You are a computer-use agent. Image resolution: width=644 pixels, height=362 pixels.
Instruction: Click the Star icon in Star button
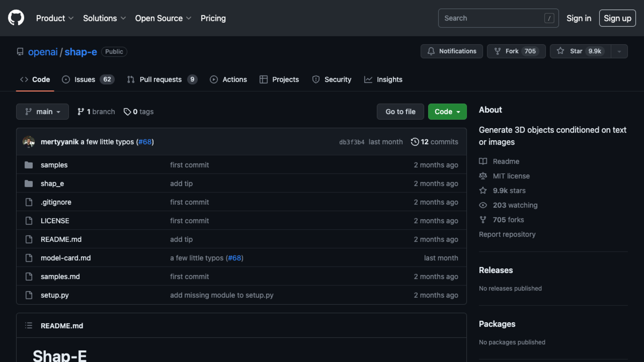point(560,51)
